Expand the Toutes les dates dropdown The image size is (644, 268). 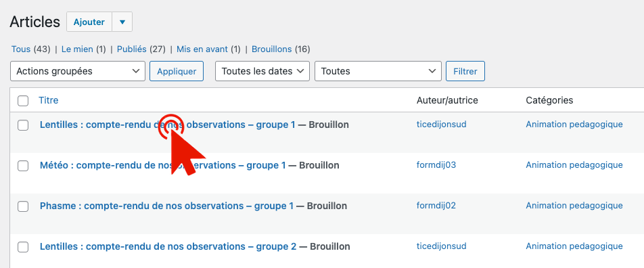click(x=262, y=71)
